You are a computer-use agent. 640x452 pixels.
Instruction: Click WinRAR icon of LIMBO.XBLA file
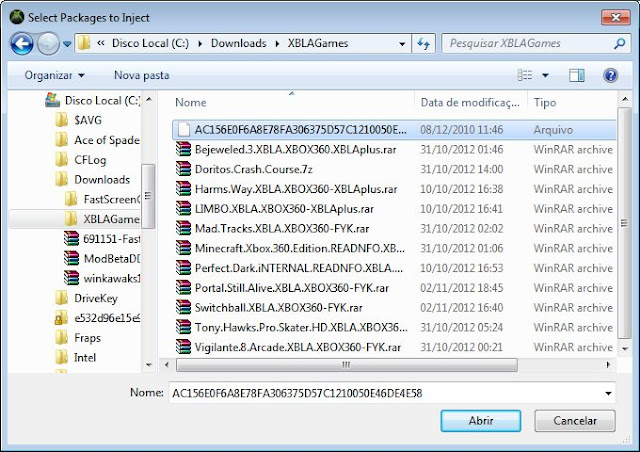pyautogui.click(x=184, y=209)
